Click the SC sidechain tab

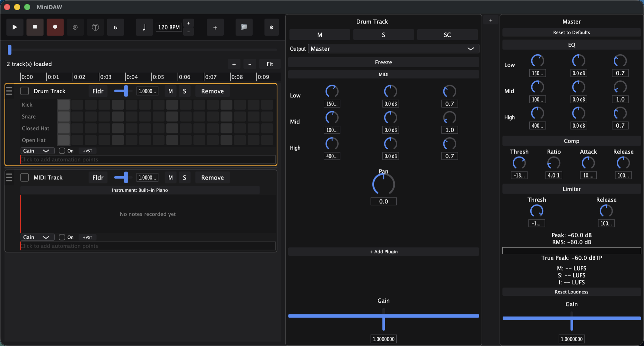(x=447, y=35)
